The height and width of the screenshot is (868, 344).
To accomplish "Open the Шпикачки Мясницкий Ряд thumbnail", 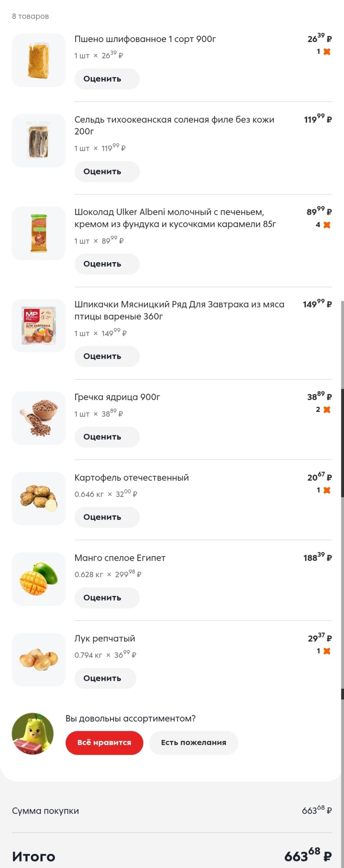I will click(39, 325).
